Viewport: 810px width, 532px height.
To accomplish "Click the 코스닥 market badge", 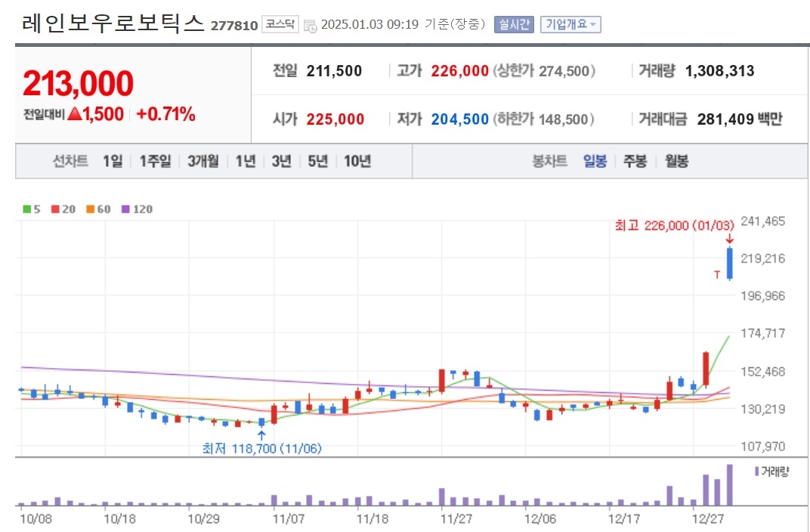I will [x=280, y=23].
